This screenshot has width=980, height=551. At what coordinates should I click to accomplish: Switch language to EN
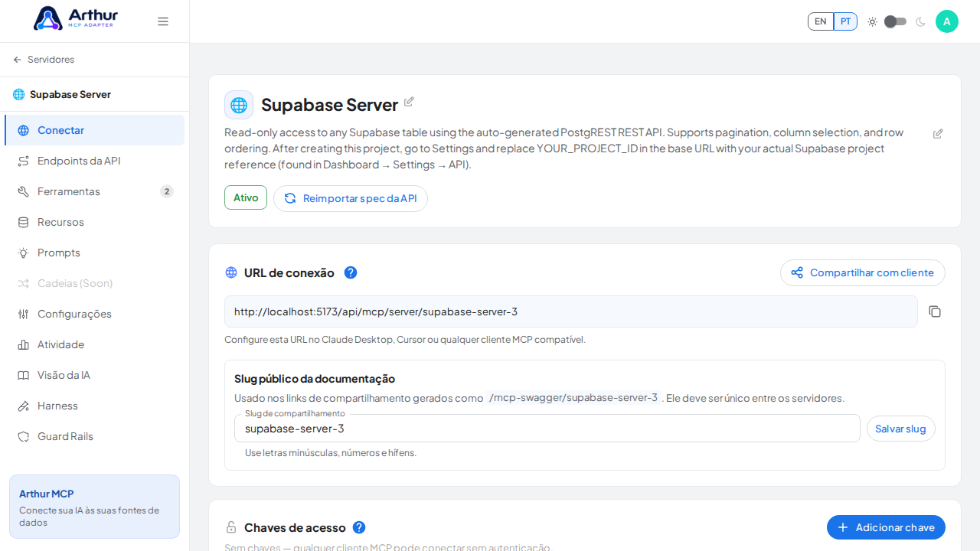pos(821,21)
